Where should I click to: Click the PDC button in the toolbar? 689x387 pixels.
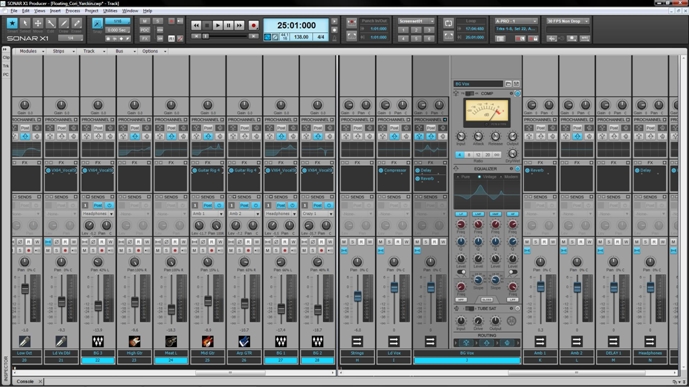(145, 30)
